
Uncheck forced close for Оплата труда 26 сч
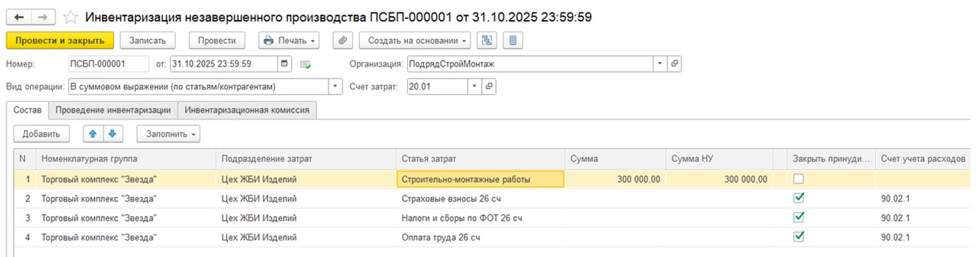point(798,237)
